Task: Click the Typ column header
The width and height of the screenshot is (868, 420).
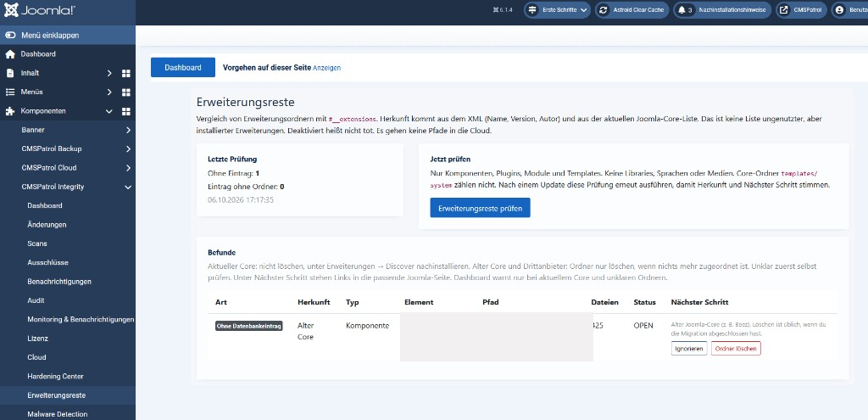Action: pos(352,303)
